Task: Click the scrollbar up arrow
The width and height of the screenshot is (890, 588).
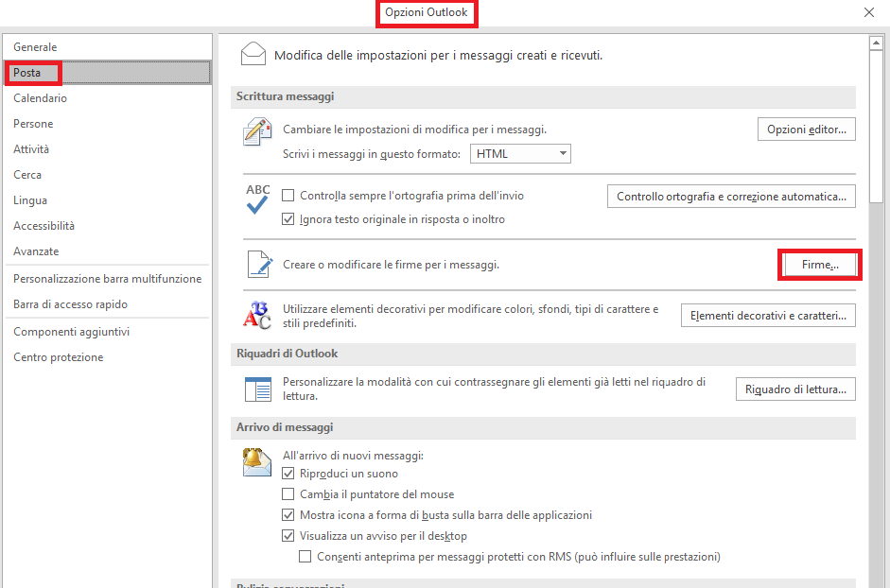Action: (876, 43)
